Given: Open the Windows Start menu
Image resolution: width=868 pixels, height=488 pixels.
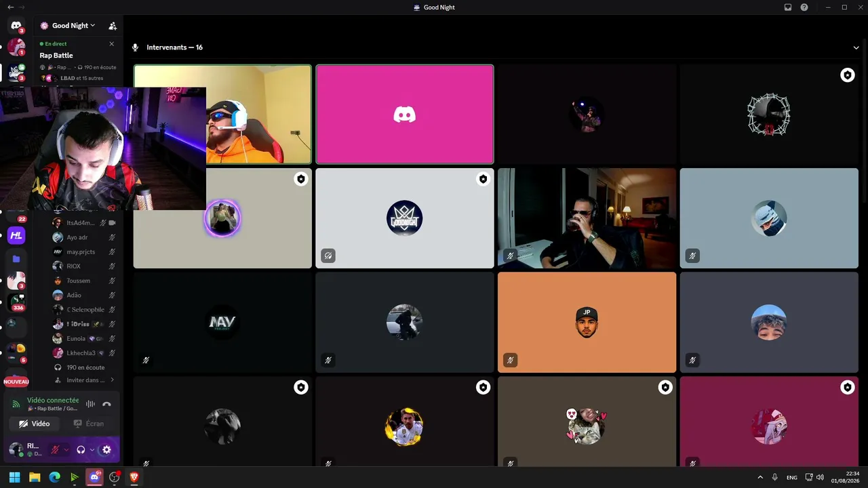Looking at the screenshot, I should click(x=14, y=477).
